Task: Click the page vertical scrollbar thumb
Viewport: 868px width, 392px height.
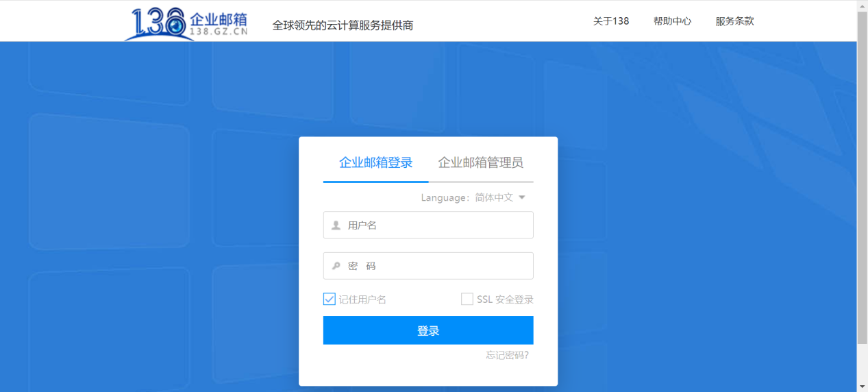Action: click(863, 177)
